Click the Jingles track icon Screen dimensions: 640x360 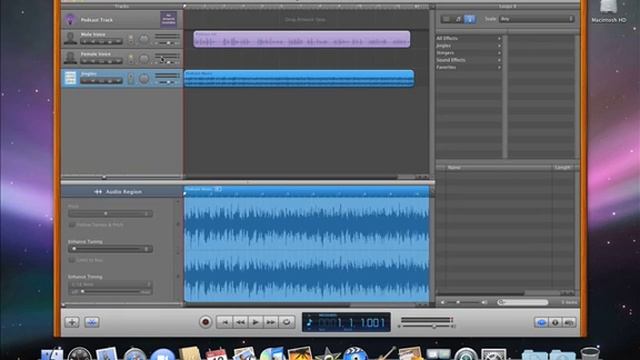(x=70, y=78)
